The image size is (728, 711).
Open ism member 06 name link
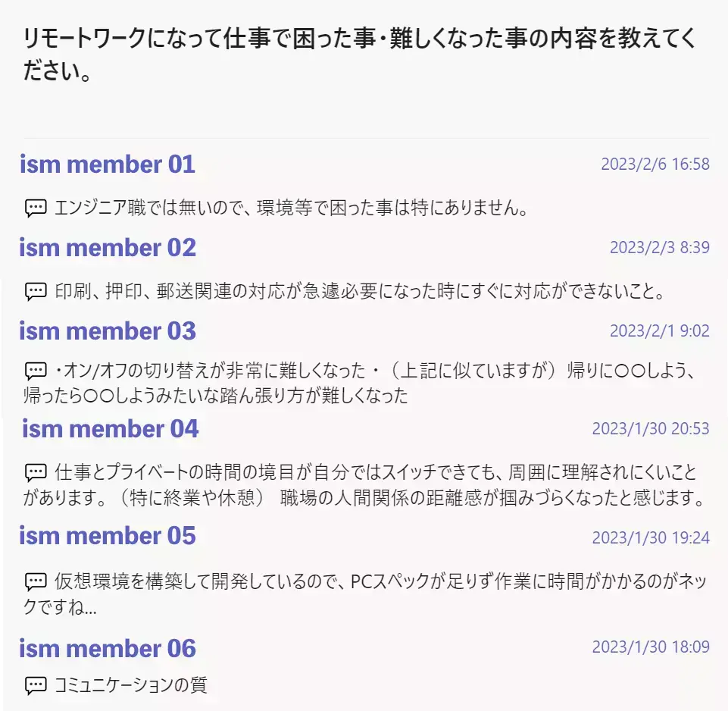pyautogui.click(x=108, y=649)
